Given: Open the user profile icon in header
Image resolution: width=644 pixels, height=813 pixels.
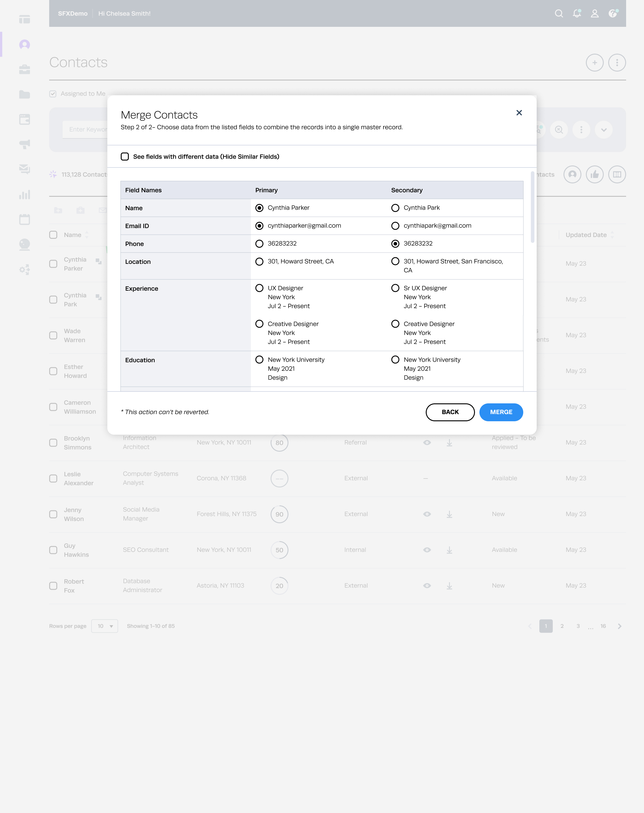Looking at the screenshot, I should (595, 14).
